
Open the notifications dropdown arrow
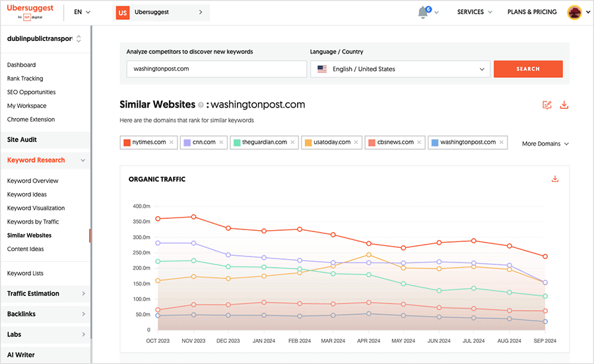click(x=436, y=13)
